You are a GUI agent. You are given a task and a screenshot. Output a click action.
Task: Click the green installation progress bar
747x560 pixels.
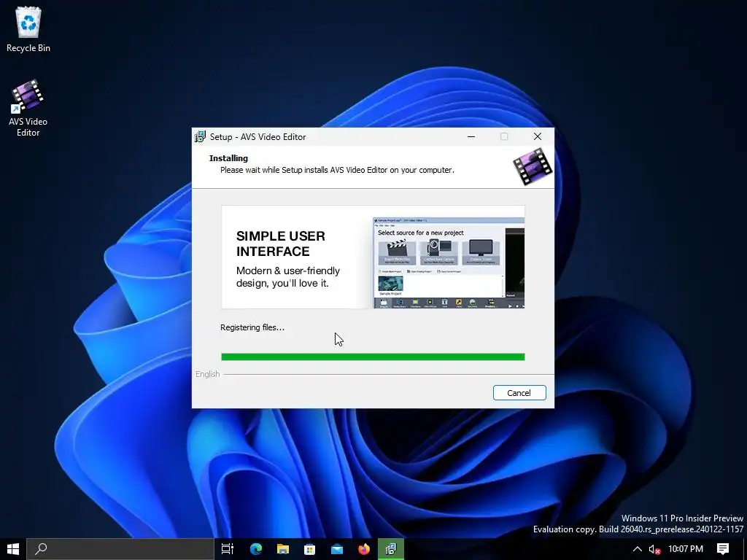point(373,357)
